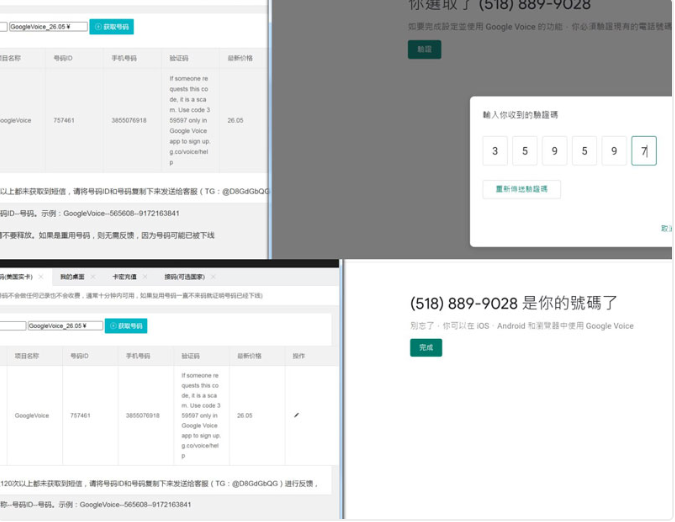Click the 获取号码 button in upper-left panel

[111, 27]
